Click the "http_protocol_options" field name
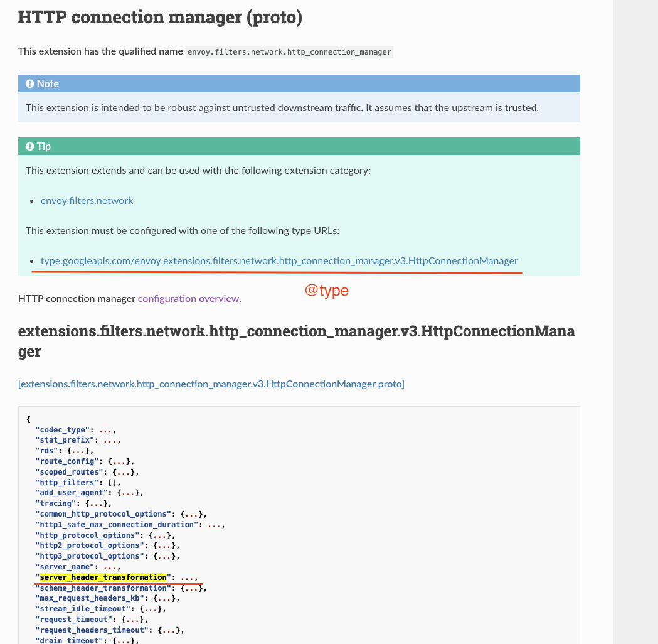The width and height of the screenshot is (658, 644). click(x=88, y=535)
